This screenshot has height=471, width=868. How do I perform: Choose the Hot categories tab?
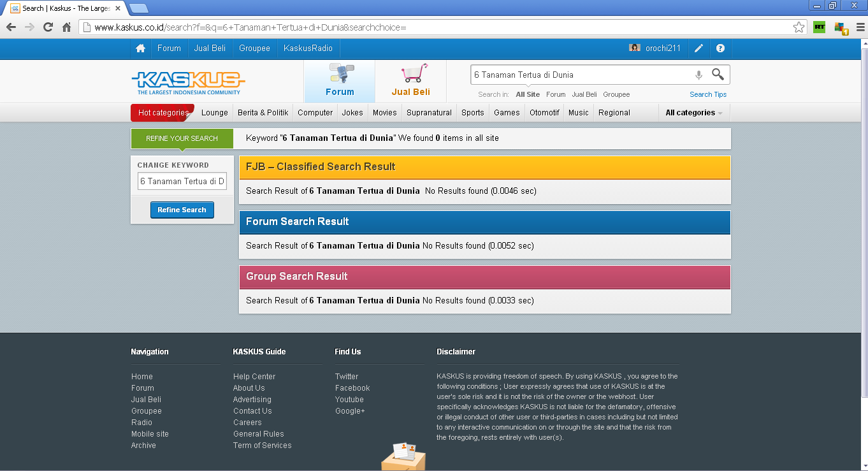tap(163, 113)
